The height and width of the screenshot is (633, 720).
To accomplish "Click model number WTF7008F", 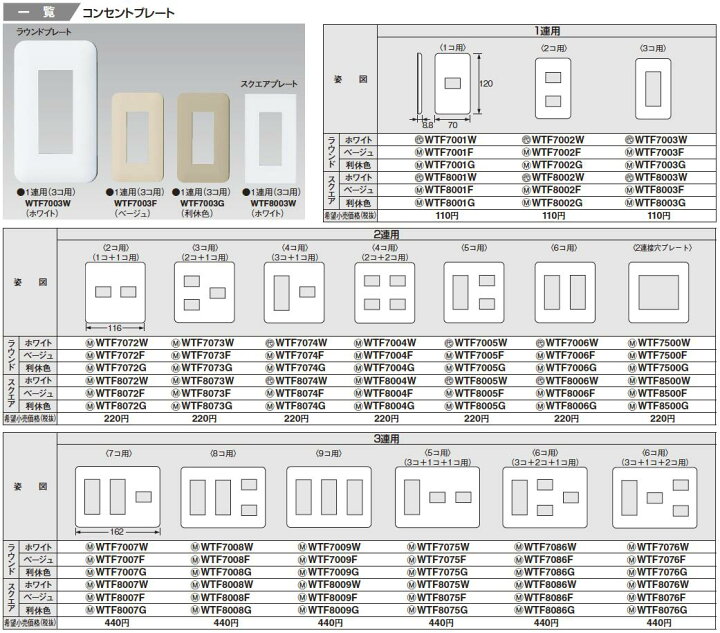I will click(x=225, y=560).
